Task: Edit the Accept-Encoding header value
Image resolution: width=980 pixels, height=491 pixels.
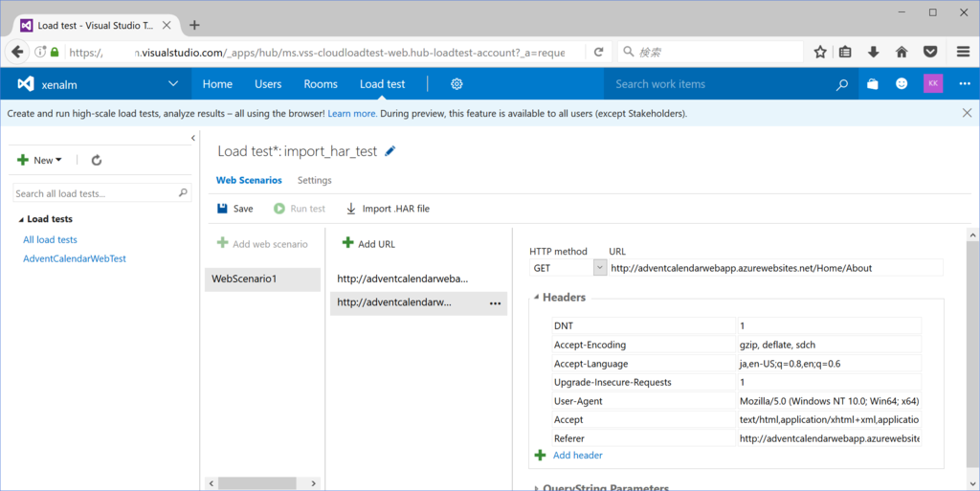Action: pos(829,345)
